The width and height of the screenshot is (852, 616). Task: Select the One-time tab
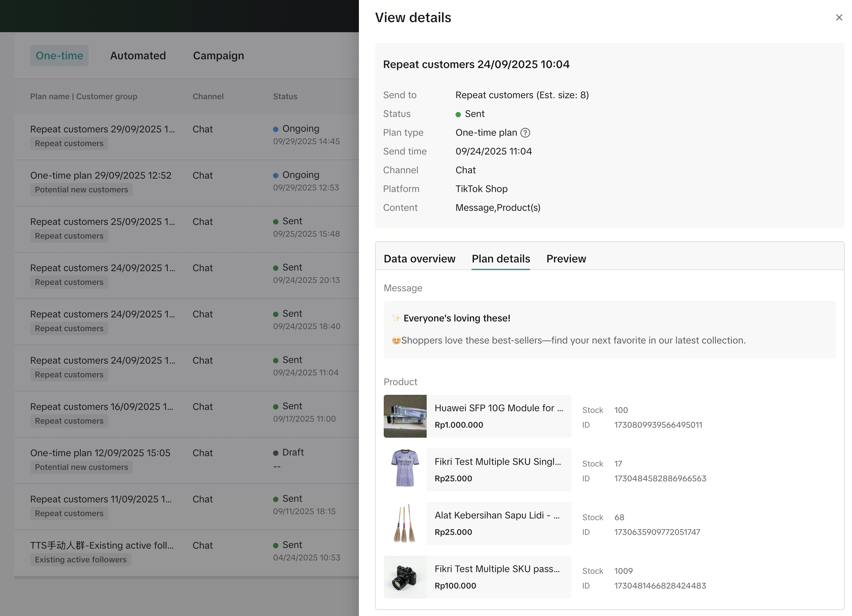(59, 56)
